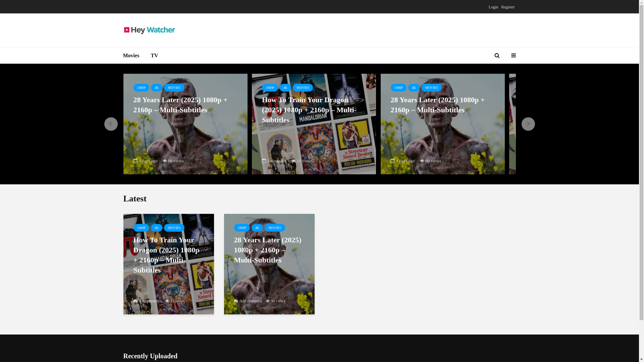Open carousel How To Train Your Dragon title
Image resolution: width=644 pixels, height=362 pixels.
tap(309, 110)
